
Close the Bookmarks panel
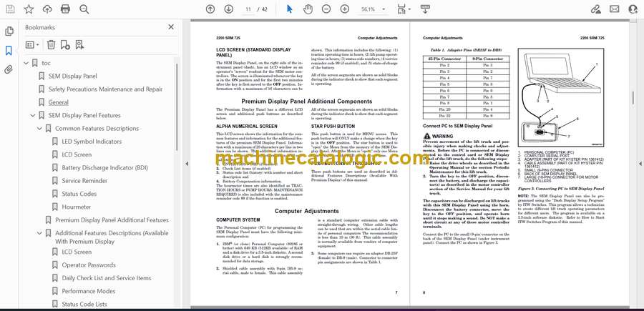(171, 27)
